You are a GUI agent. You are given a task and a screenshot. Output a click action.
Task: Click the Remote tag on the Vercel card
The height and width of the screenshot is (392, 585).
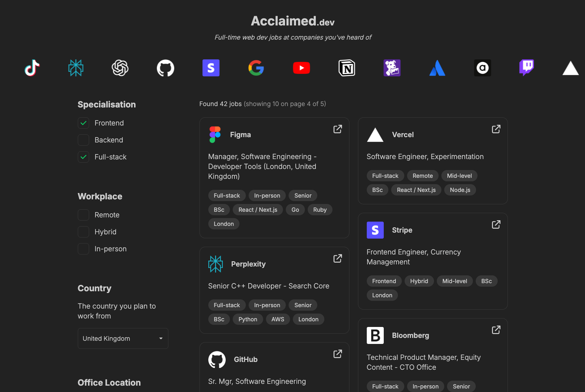pyautogui.click(x=423, y=176)
